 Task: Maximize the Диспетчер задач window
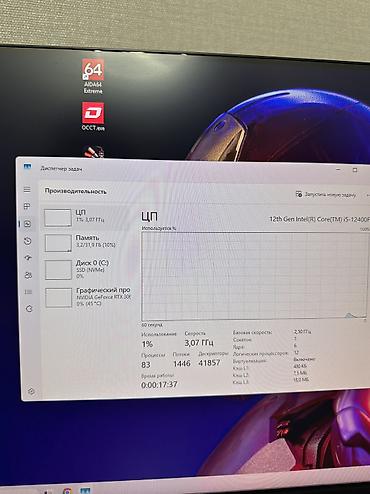(x=355, y=170)
